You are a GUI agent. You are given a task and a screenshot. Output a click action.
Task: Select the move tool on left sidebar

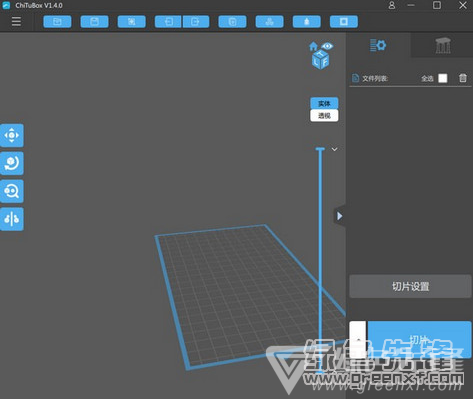[12, 135]
